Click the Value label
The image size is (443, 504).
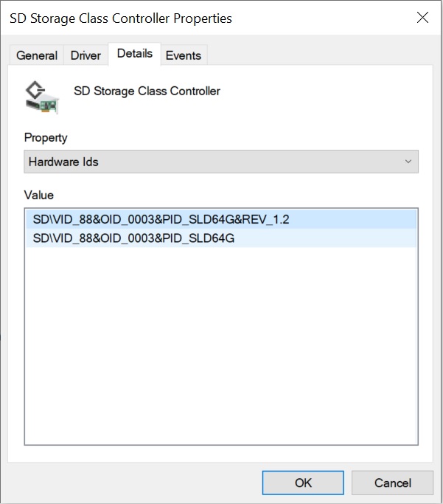pyautogui.click(x=39, y=195)
